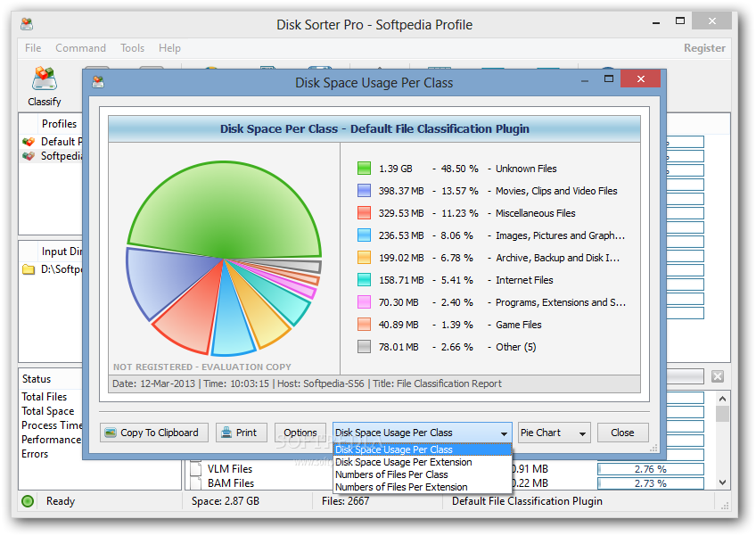Click the VLM Files document icon
The height and width of the screenshot is (536, 756).
tap(196, 468)
